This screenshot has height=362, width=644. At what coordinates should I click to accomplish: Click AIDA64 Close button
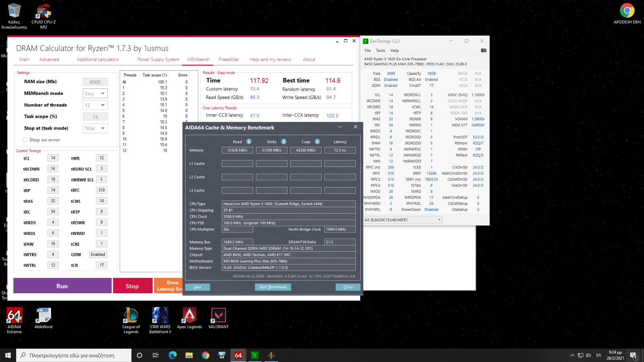click(348, 287)
